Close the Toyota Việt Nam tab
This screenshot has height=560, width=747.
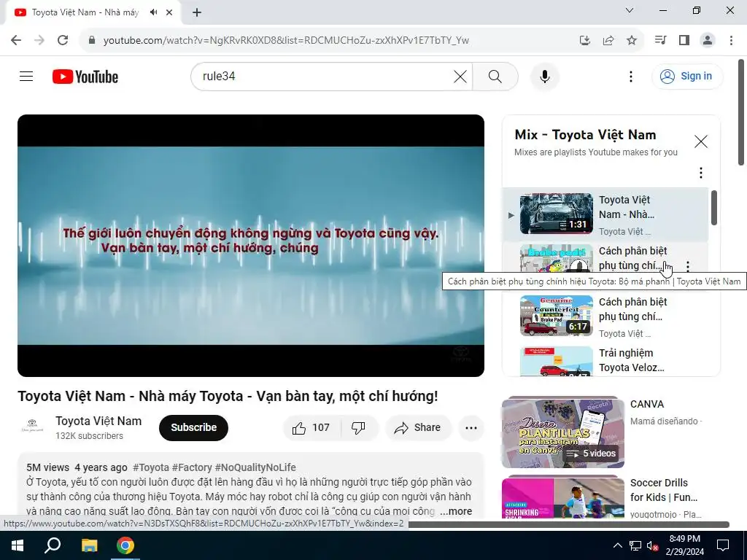click(169, 12)
